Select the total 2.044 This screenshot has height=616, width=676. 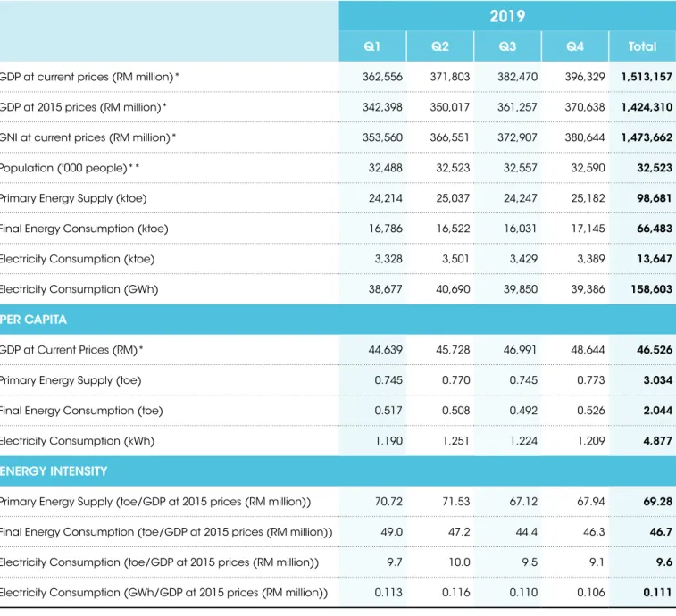click(x=658, y=411)
